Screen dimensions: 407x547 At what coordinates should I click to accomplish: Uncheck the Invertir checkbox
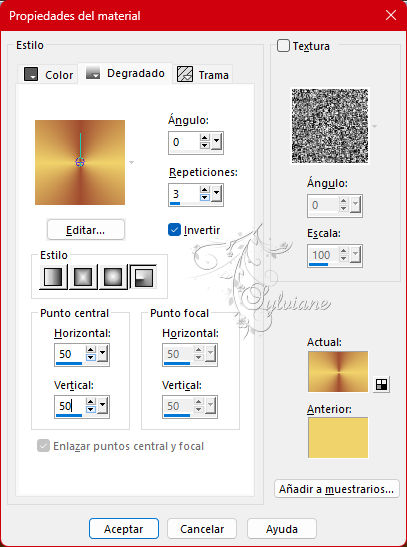[x=174, y=230]
